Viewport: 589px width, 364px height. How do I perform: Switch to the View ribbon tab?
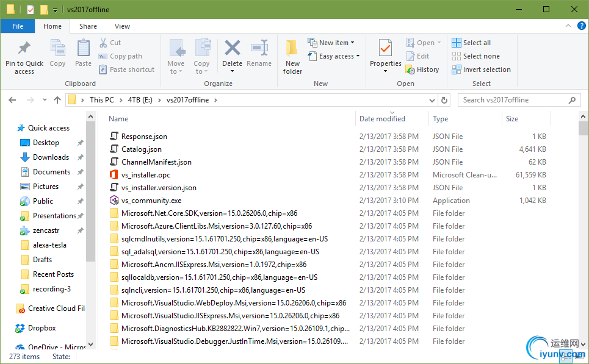tap(122, 26)
